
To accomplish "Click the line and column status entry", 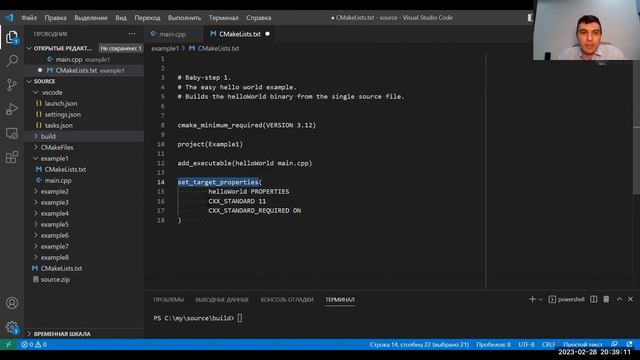I will [x=419, y=344].
